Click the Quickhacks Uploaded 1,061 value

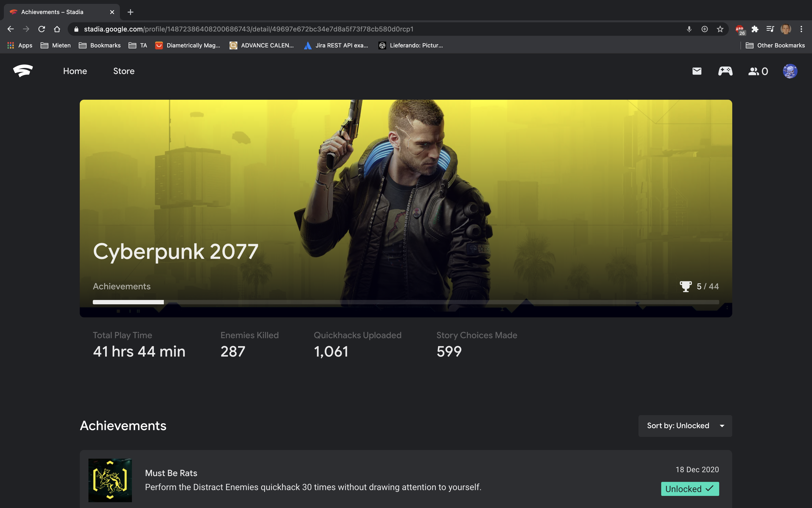[331, 351]
